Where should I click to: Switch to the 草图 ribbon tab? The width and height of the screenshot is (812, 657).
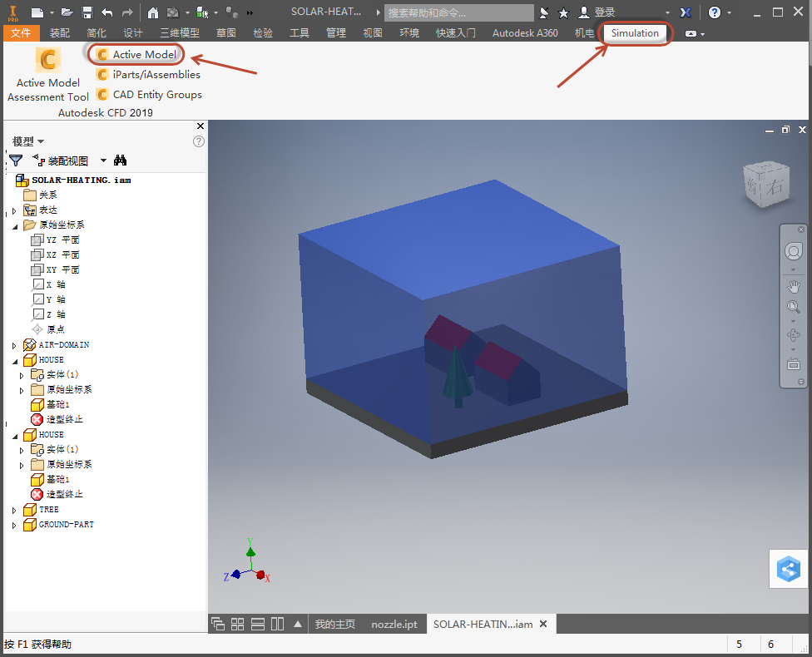click(225, 33)
